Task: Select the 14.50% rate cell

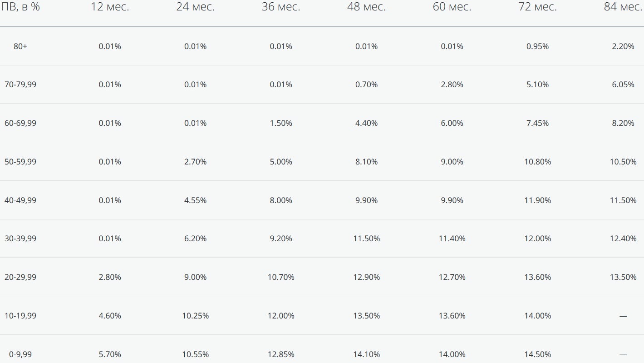Action: click(538, 354)
